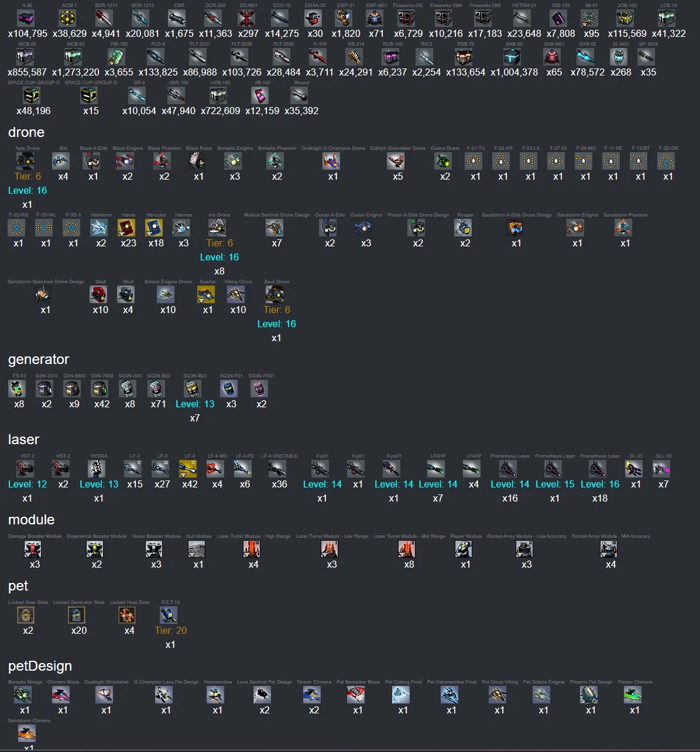Image resolution: width=700 pixels, height=752 pixels.
Task: Click the Hull Module icon
Action: tap(197, 549)
